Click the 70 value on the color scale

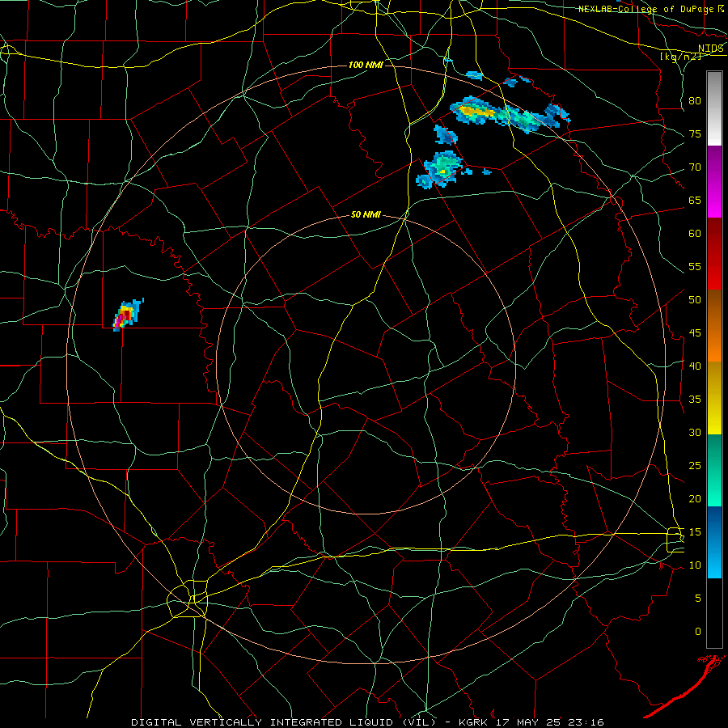coord(695,167)
